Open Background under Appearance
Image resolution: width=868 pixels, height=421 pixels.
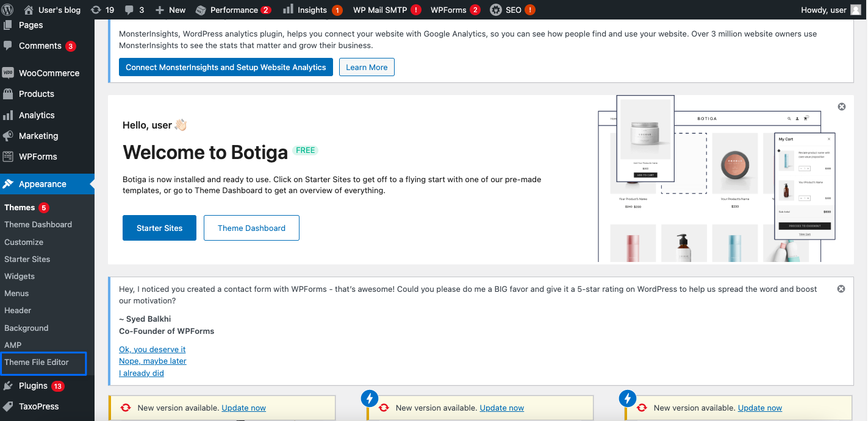(26, 328)
